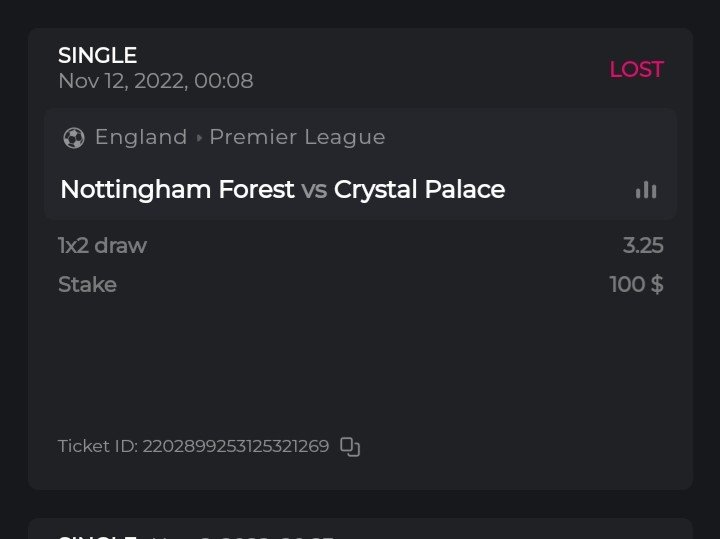Click the 'vs' text between teams

(314, 189)
